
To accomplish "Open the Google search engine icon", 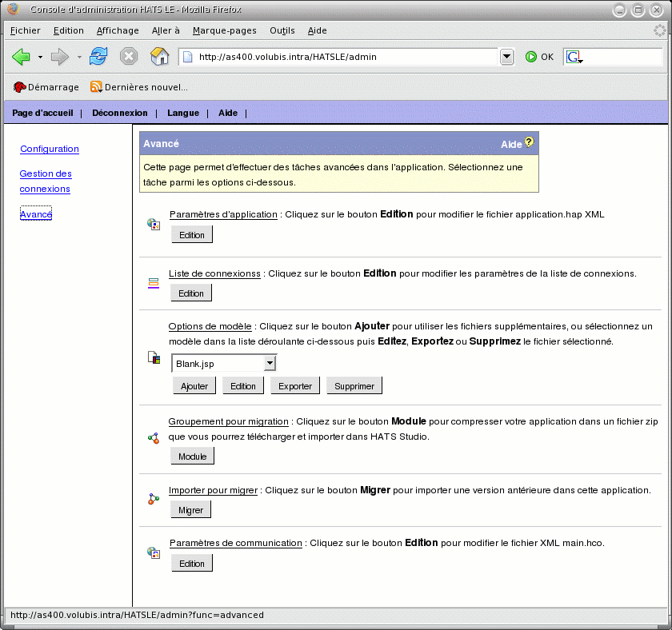I will click(x=574, y=57).
